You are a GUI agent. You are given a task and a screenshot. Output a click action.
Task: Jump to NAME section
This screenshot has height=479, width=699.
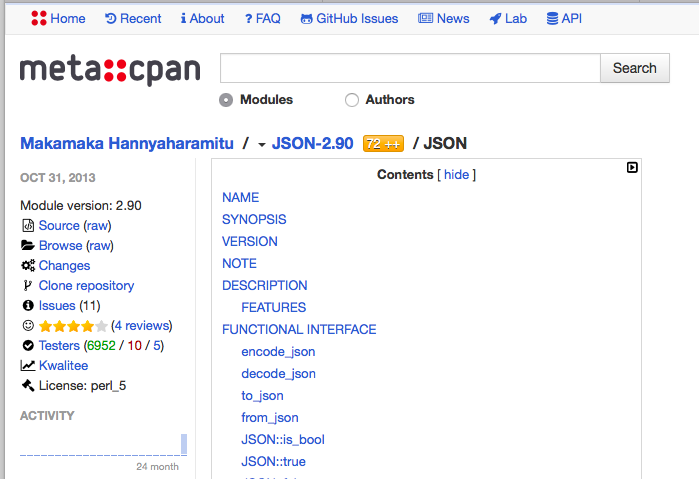(241, 197)
